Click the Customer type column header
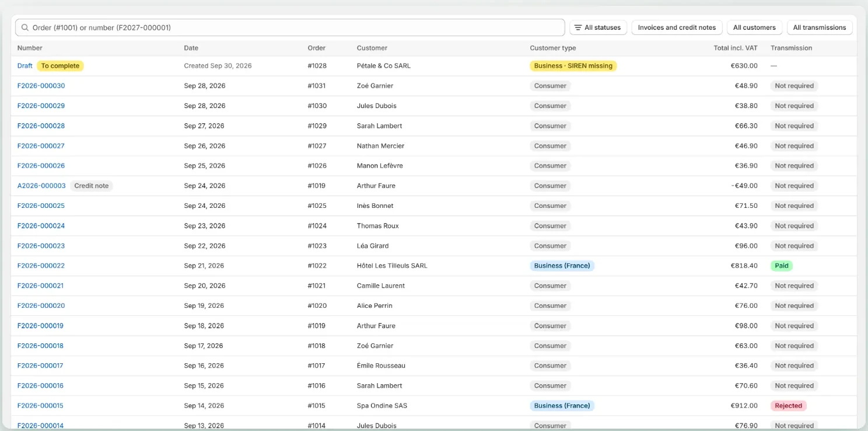Viewport: 868px width, 431px height. coord(553,48)
